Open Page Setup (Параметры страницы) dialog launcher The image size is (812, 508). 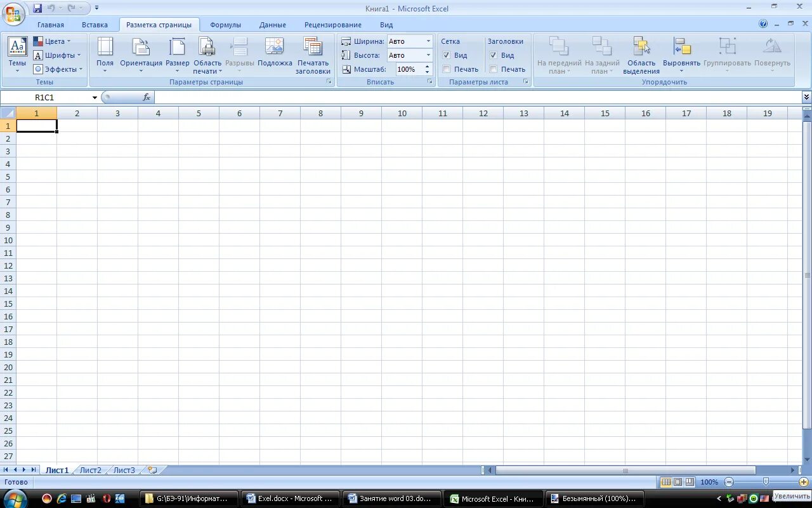(x=329, y=82)
